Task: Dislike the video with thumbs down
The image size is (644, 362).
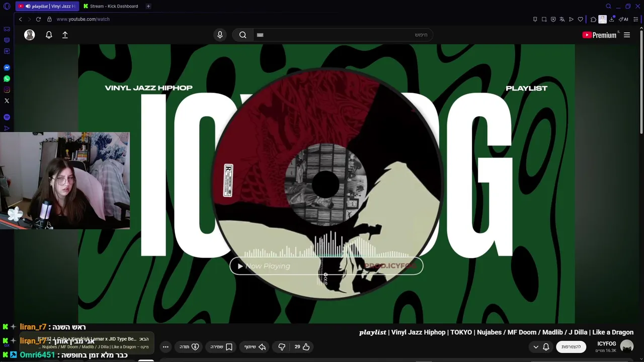Action: pos(282,347)
